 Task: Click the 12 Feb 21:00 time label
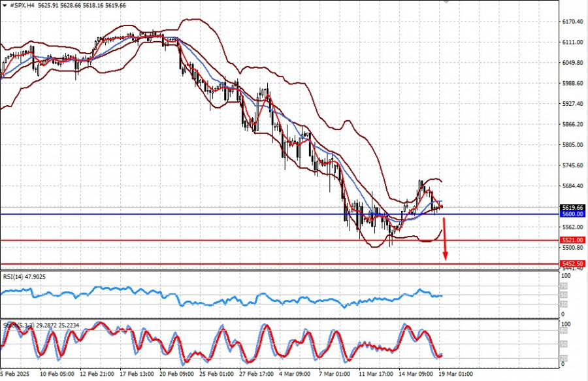(x=97, y=374)
